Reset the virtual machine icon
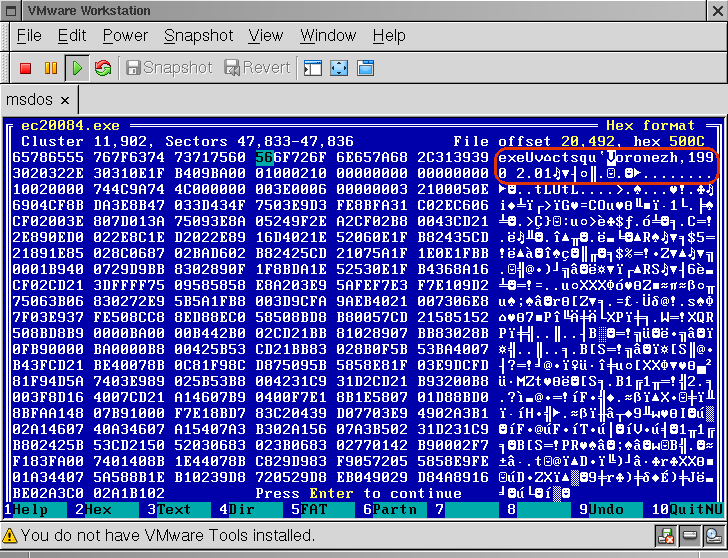 tap(103, 68)
